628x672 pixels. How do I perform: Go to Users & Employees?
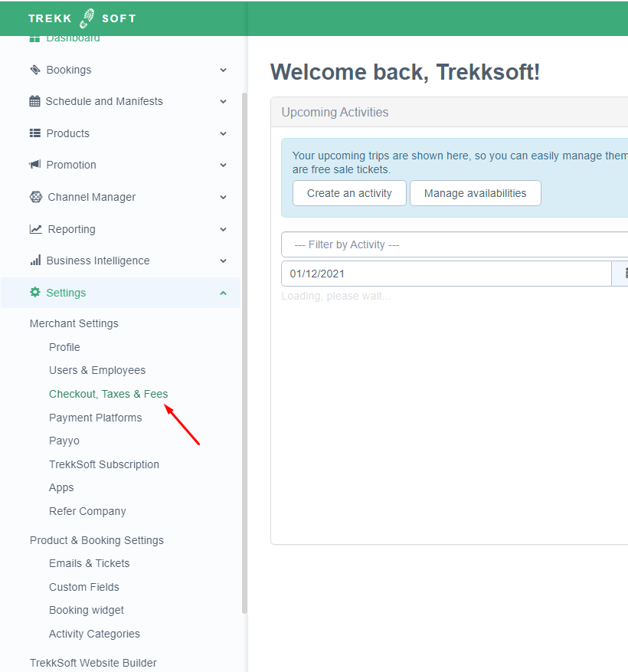pos(97,370)
